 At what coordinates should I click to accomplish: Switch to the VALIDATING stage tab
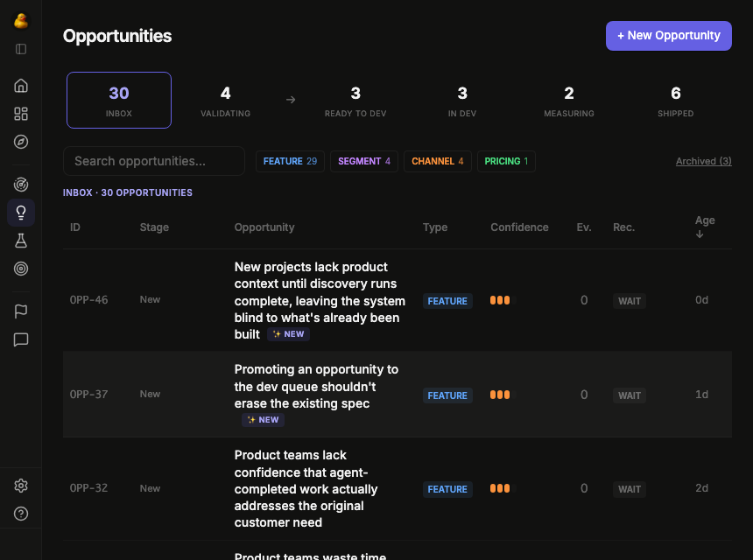(x=225, y=100)
